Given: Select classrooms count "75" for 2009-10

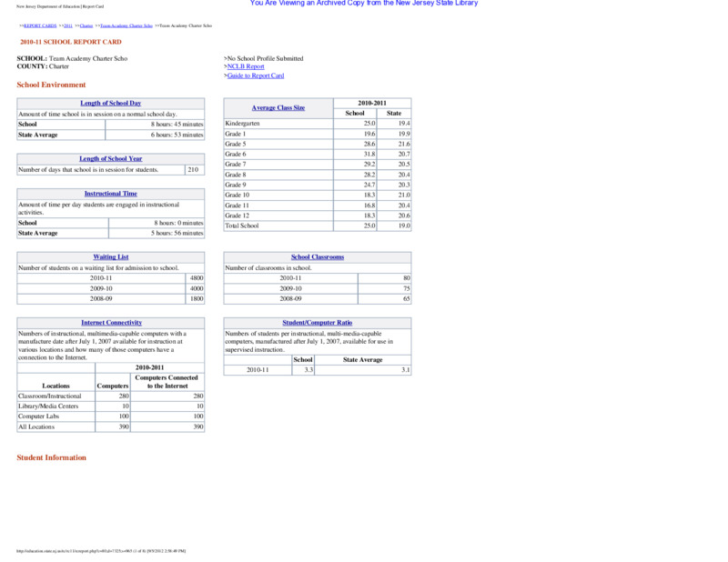Looking at the screenshot, I should tap(407, 288).
